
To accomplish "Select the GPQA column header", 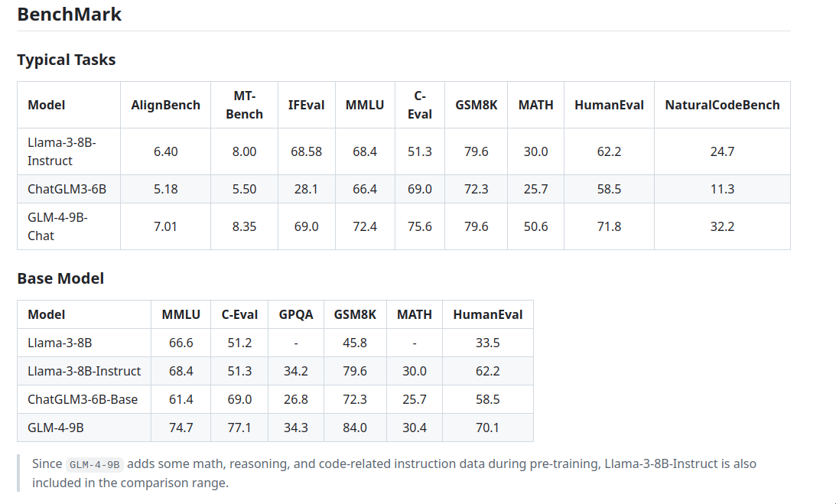I will tap(296, 314).
